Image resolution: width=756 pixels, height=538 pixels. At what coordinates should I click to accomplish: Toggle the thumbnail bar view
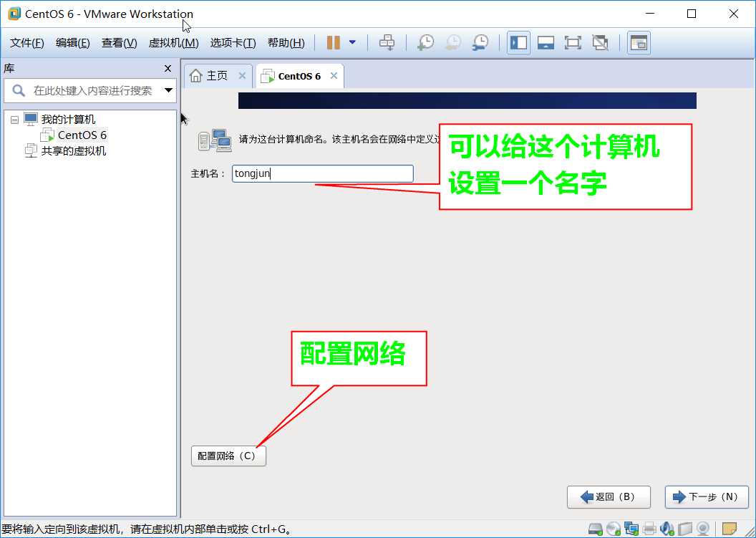(x=546, y=43)
